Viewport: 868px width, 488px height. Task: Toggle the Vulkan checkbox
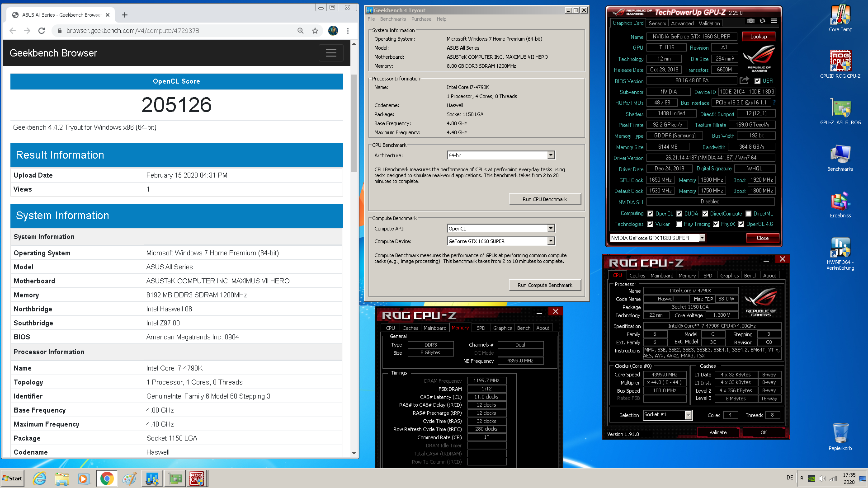pyautogui.click(x=650, y=224)
